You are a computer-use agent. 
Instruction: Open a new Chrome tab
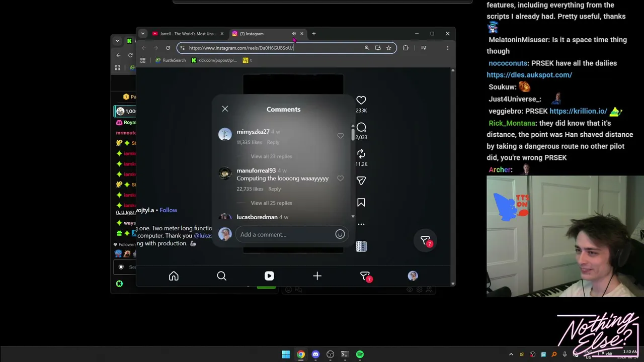(314, 34)
